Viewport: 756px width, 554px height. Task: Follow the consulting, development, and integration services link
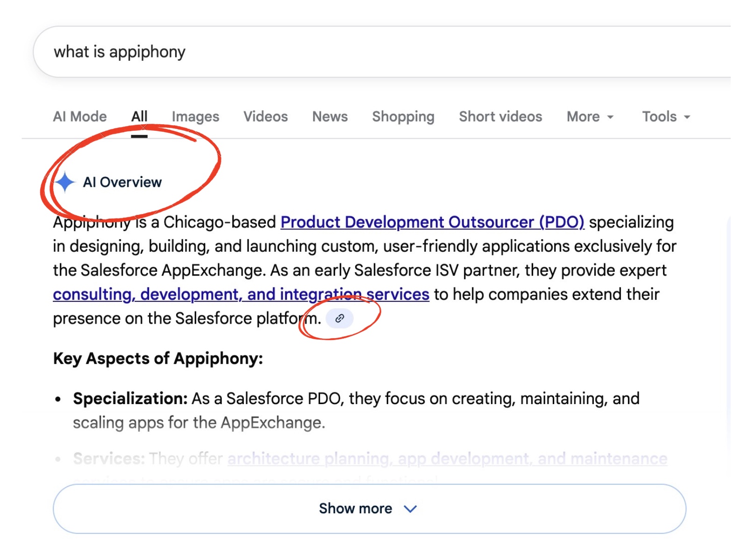coord(241,295)
